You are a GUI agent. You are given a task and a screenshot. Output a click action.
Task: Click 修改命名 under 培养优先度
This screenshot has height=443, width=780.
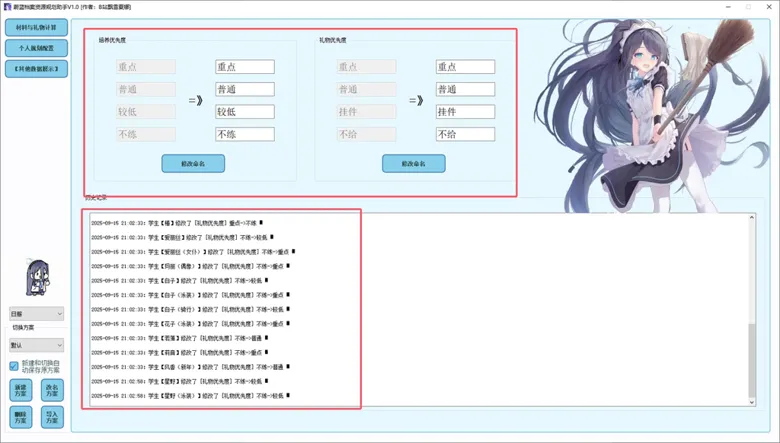(193, 164)
